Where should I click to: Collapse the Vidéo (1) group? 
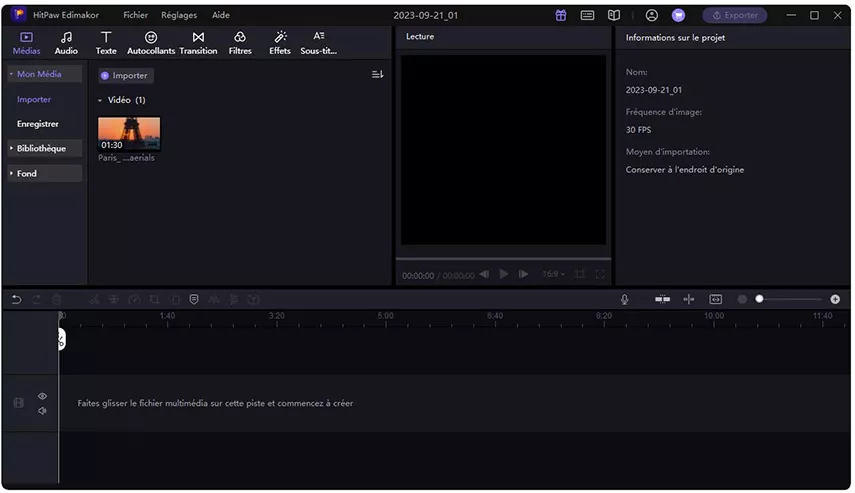coord(100,100)
